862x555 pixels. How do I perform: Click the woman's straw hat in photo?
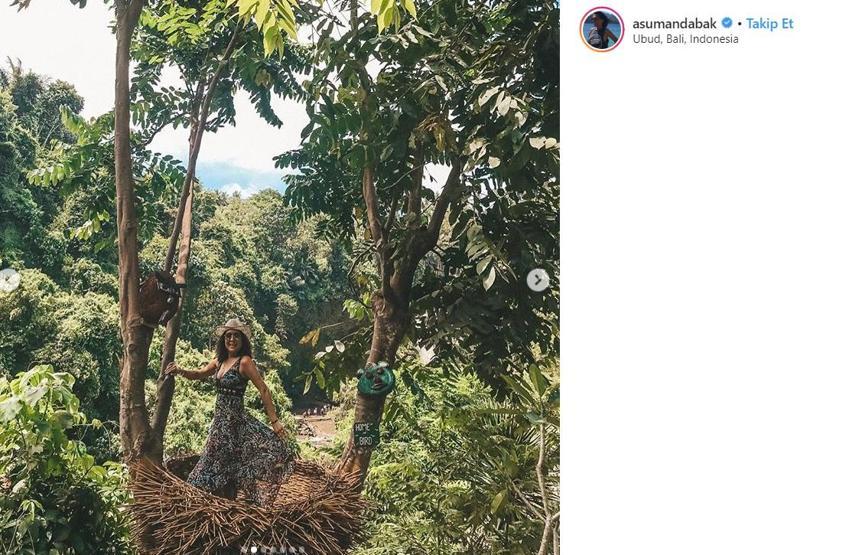click(233, 327)
